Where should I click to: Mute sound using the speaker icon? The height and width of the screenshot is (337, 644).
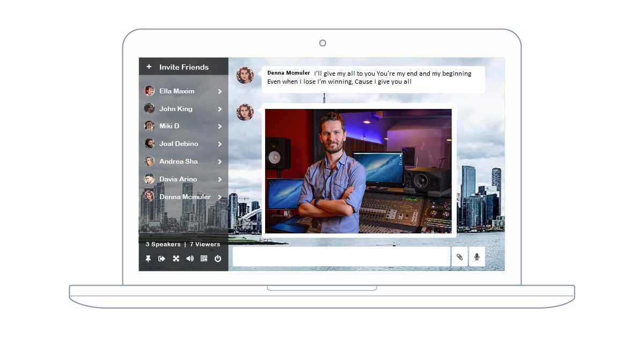(x=190, y=259)
